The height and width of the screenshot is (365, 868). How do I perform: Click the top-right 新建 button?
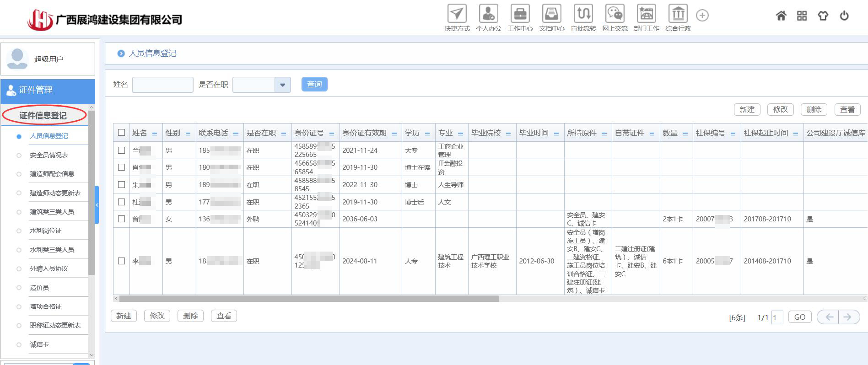pos(747,110)
